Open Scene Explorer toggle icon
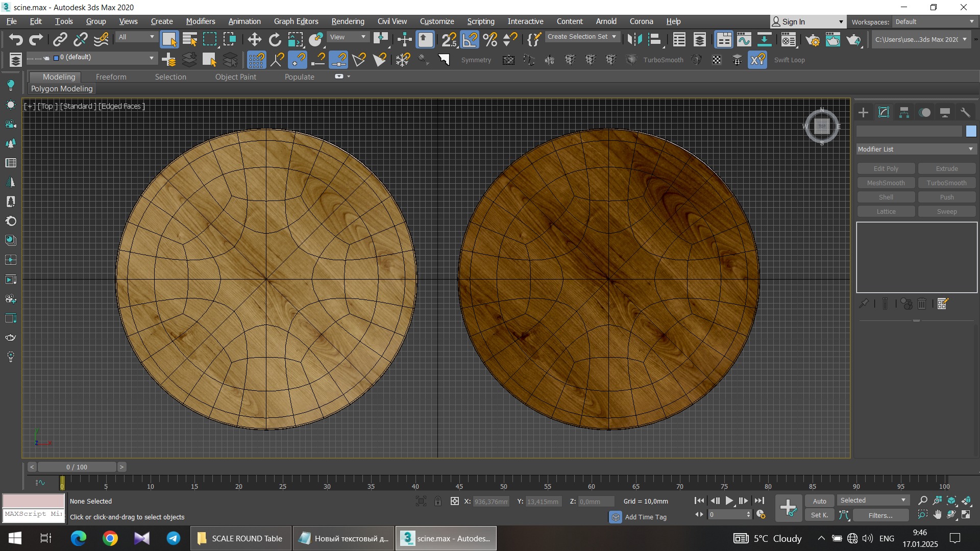The width and height of the screenshot is (980, 551). click(679, 39)
